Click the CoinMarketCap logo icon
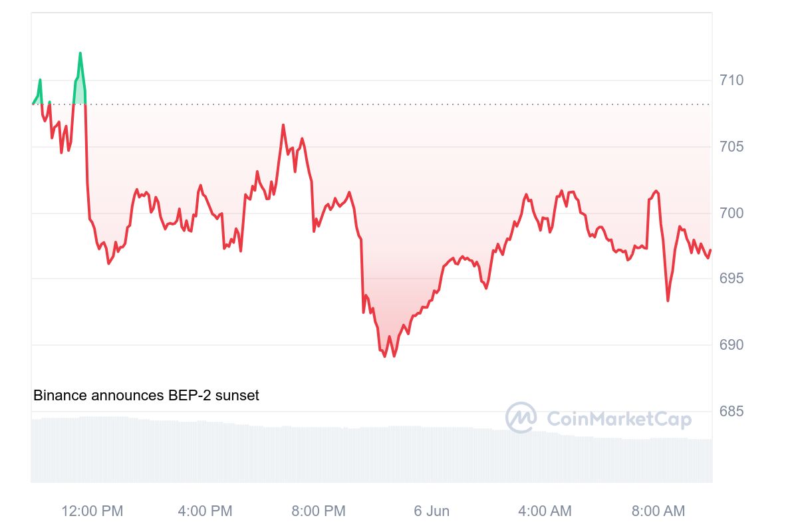This screenshot has height=532, width=798. (x=521, y=418)
